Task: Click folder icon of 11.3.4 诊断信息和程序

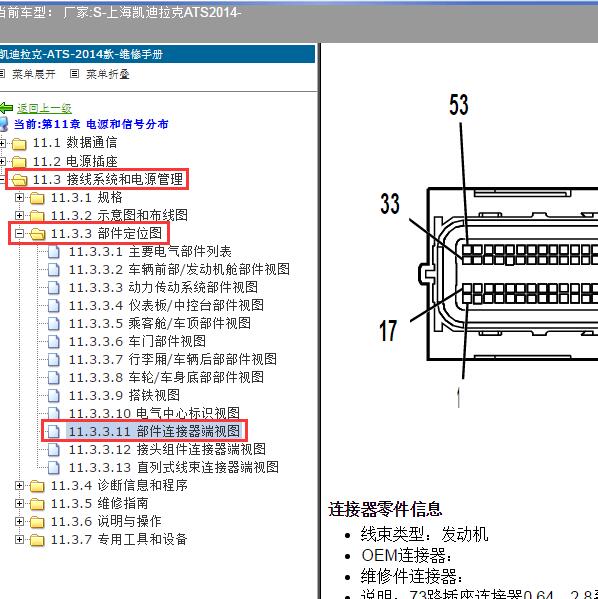Action: (x=37, y=486)
